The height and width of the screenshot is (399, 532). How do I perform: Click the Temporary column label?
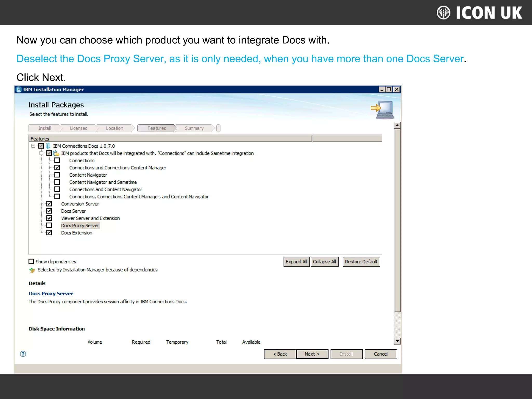click(x=177, y=342)
